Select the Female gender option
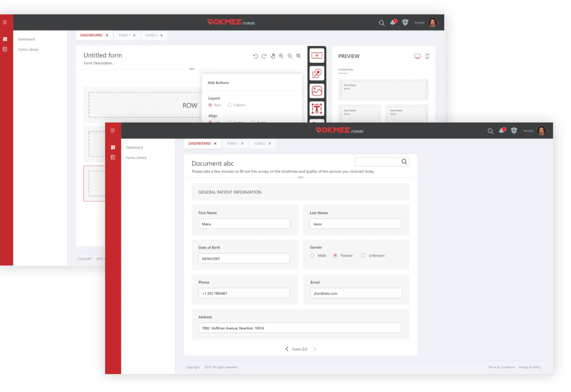Image resolution: width=571 pixels, height=392 pixels. 335,255
